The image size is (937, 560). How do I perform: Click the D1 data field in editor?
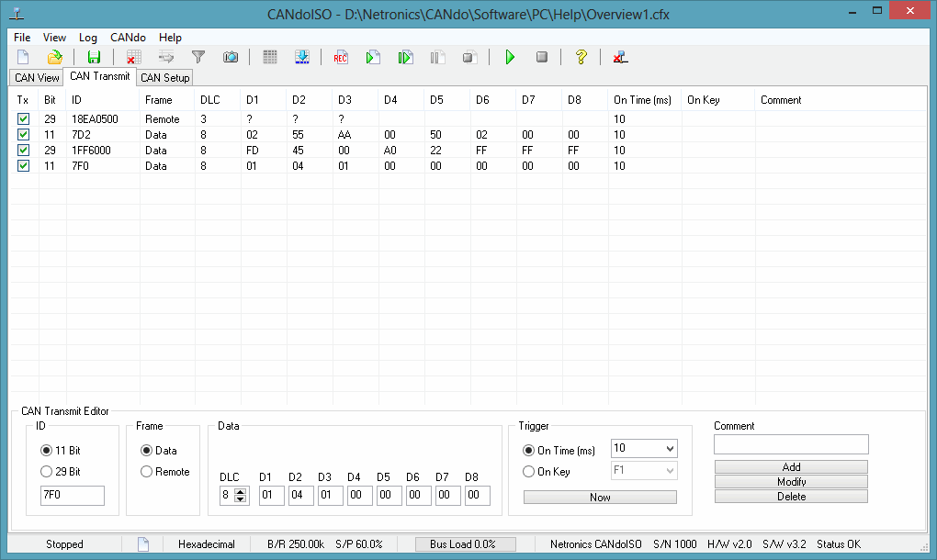click(x=271, y=495)
